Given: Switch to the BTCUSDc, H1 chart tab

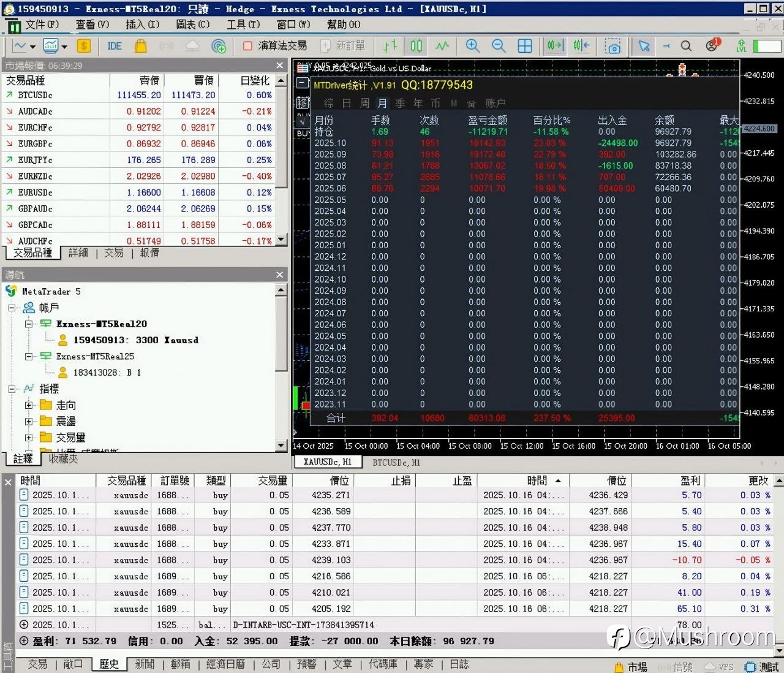Looking at the screenshot, I should click(x=396, y=462).
